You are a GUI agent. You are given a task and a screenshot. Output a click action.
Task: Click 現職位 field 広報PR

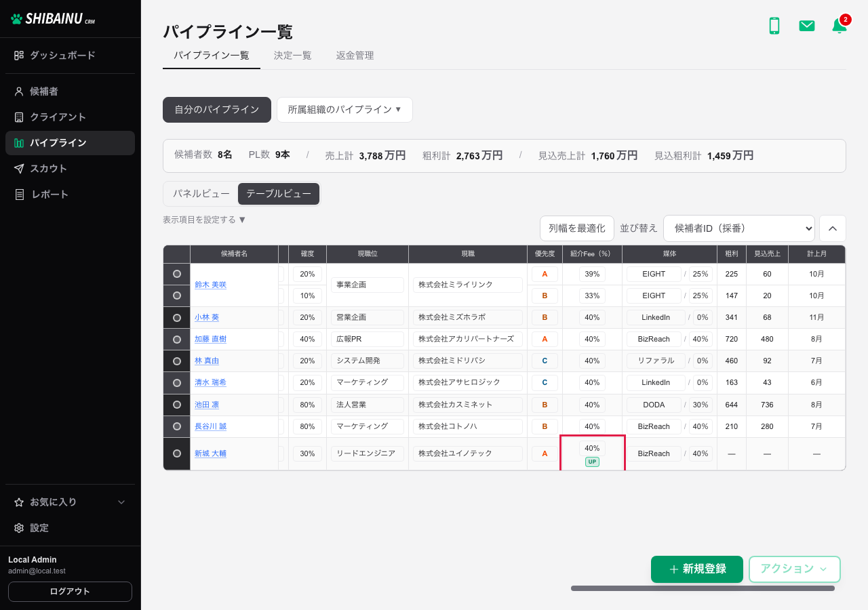tap(368, 339)
